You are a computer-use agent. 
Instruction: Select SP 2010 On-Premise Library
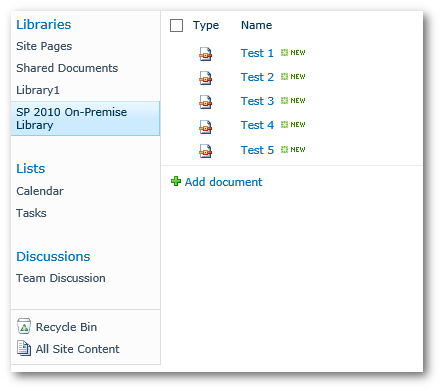click(x=85, y=119)
